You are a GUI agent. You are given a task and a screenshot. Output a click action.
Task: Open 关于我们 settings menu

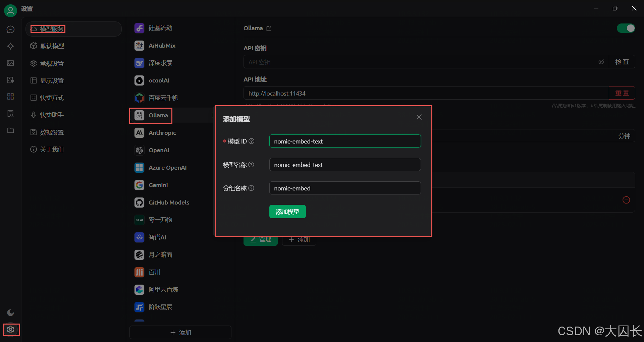73,149
